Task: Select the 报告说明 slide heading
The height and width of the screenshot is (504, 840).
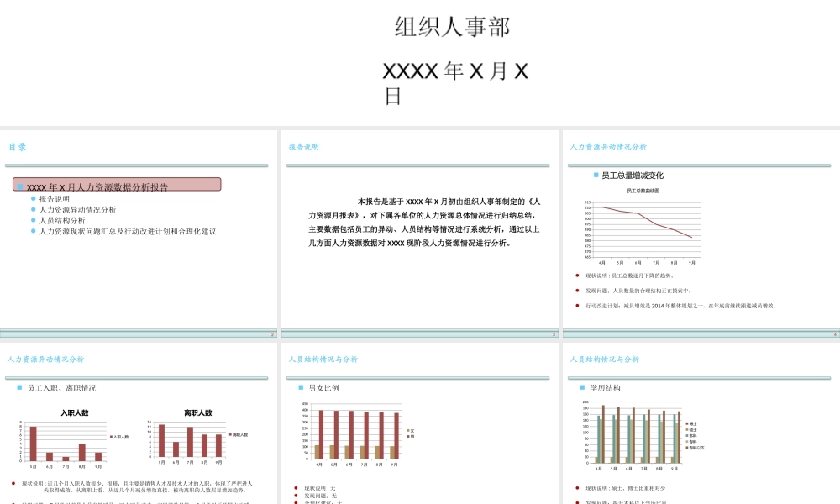Action: (x=302, y=144)
